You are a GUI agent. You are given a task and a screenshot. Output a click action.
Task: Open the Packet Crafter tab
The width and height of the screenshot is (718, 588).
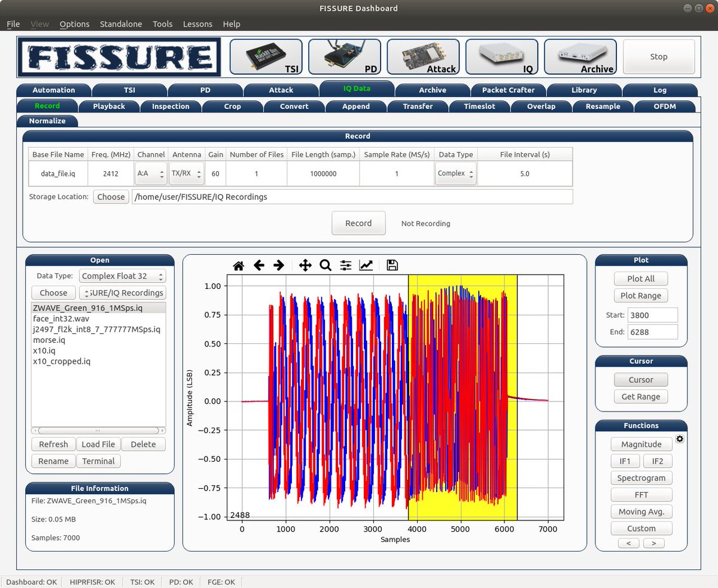508,90
